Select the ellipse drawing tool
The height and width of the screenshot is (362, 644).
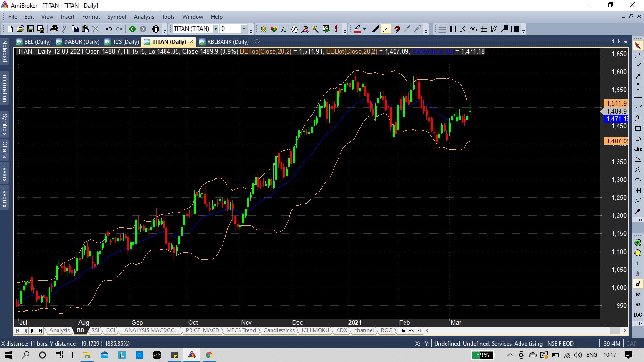coord(638,139)
